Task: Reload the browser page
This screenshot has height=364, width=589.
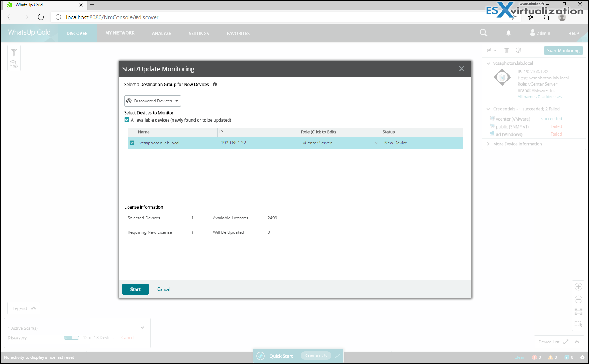Action: (x=41, y=17)
